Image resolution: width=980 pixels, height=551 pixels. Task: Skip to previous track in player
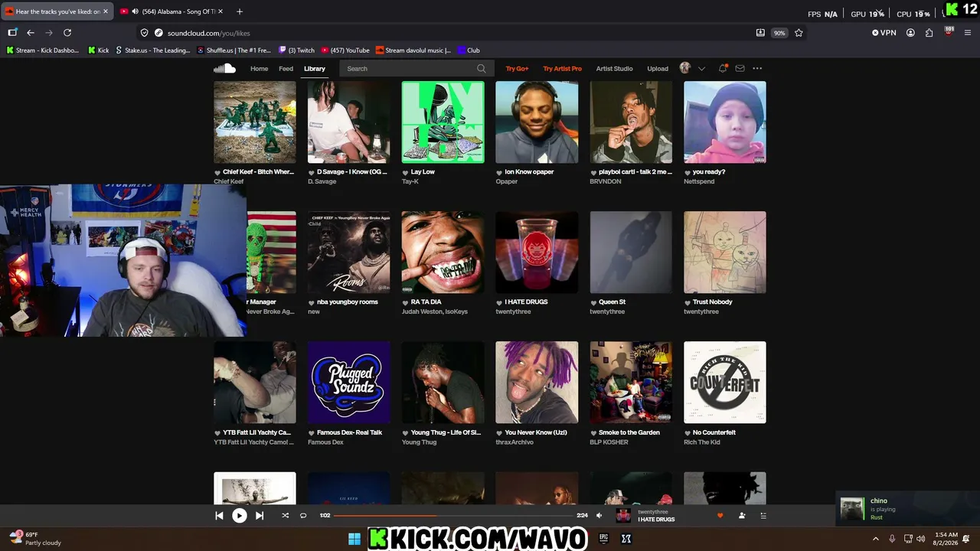coord(219,516)
